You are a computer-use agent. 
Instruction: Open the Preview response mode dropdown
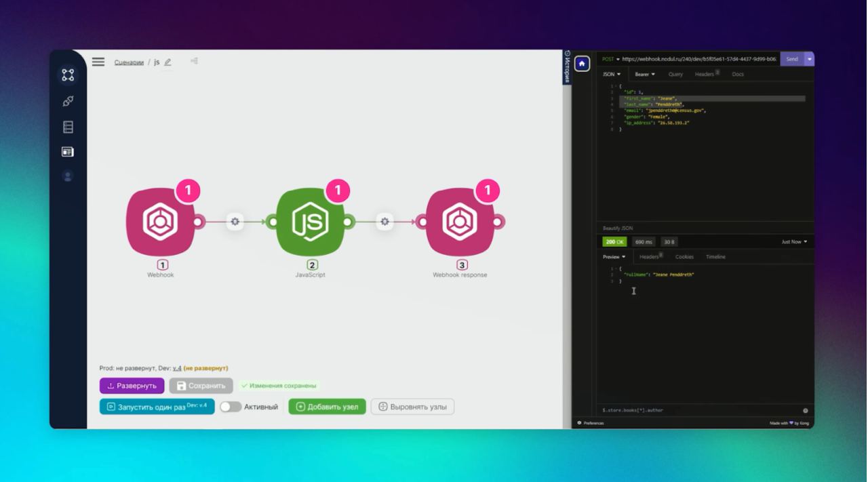click(614, 257)
